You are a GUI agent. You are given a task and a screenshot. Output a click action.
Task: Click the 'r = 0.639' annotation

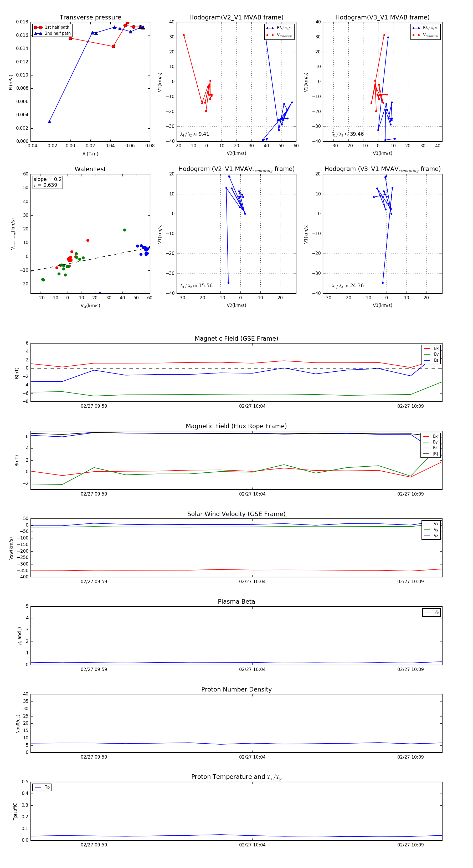pyautogui.click(x=45, y=185)
